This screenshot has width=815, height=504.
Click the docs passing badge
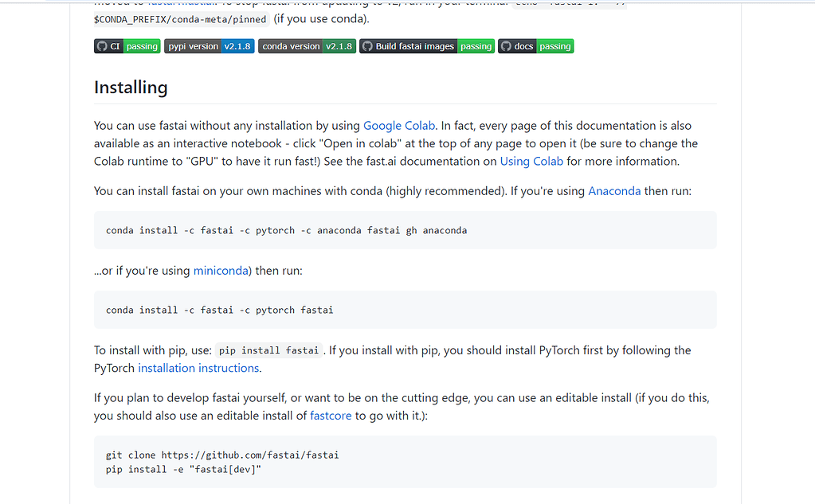535,46
